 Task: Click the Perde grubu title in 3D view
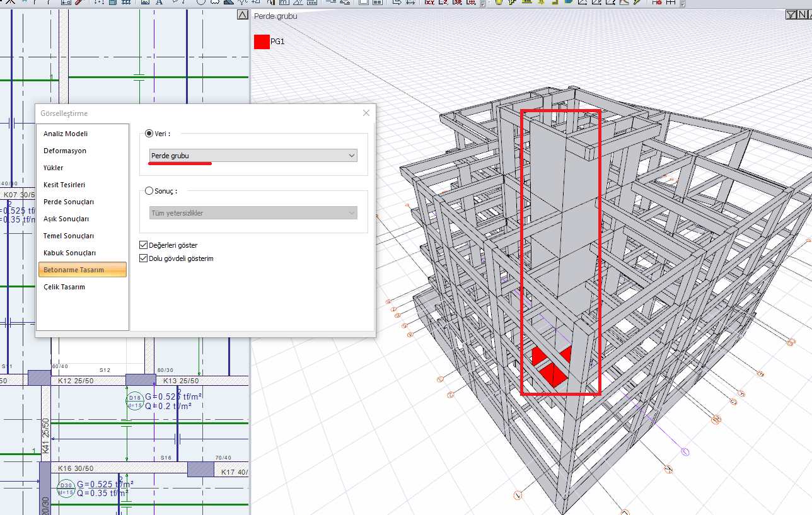[275, 16]
